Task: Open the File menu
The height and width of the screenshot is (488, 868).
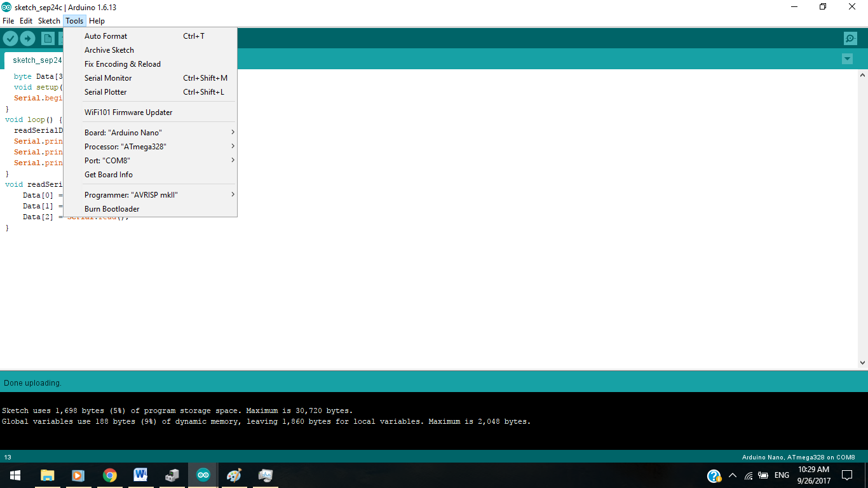Action: 8,21
